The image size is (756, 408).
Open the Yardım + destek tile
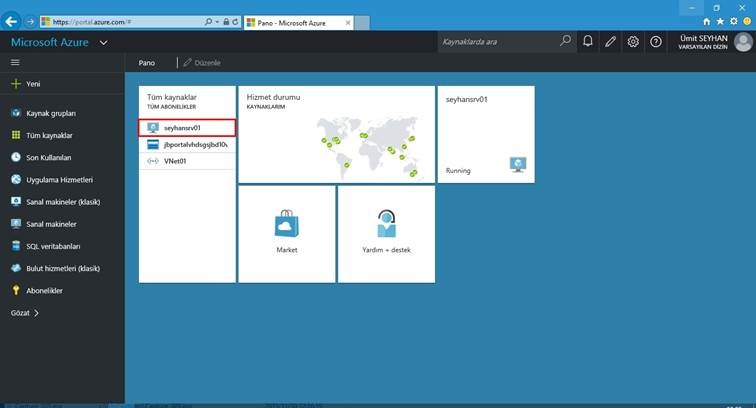pos(386,234)
